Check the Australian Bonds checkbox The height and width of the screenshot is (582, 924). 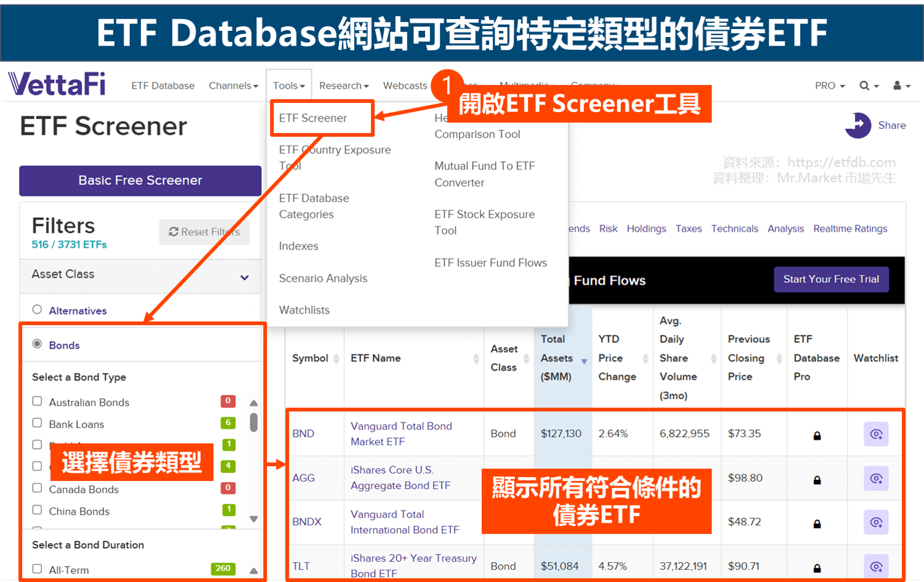pyautogui.click(x=37, y=401)
